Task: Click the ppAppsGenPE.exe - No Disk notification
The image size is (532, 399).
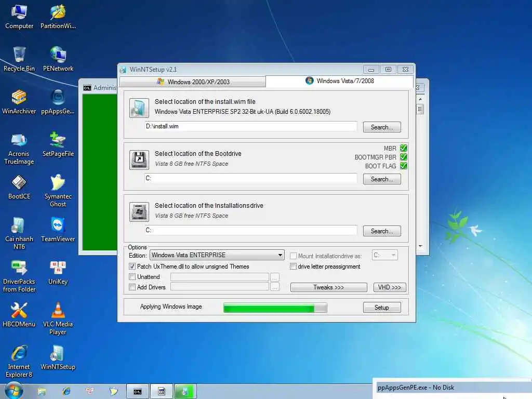Action: pyautogui.click(x=453, y=388)
